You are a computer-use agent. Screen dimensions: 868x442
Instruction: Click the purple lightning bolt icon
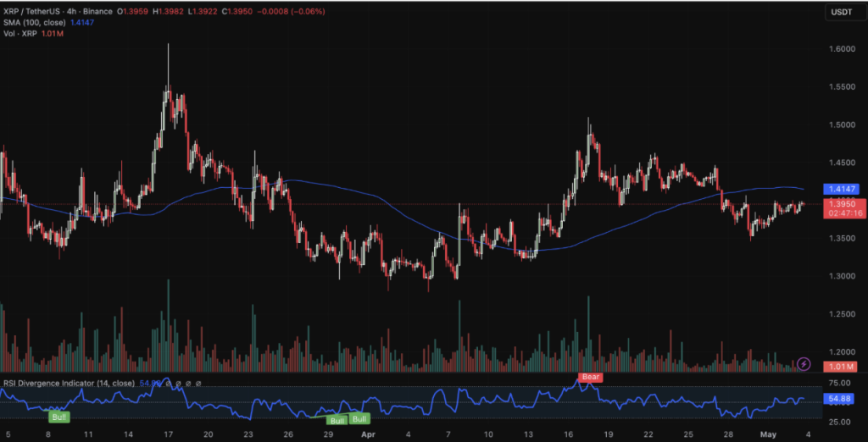804,363
